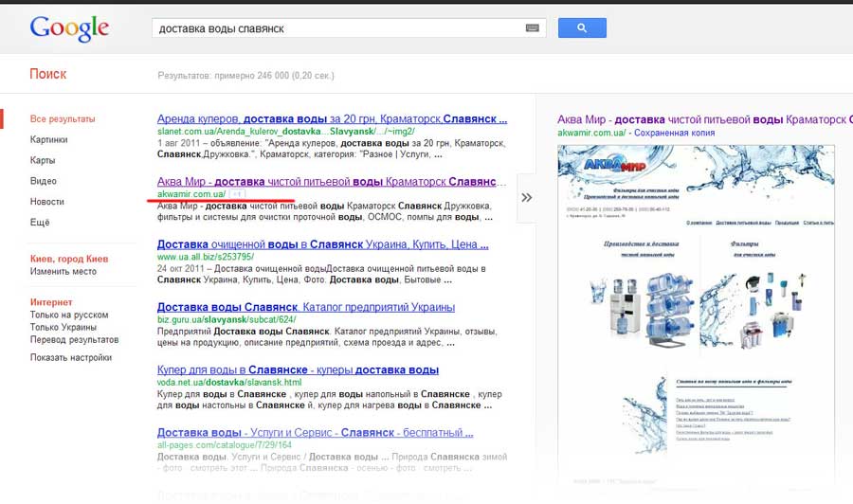Click 'Киев, город Киев' location text

pos(69,259)
